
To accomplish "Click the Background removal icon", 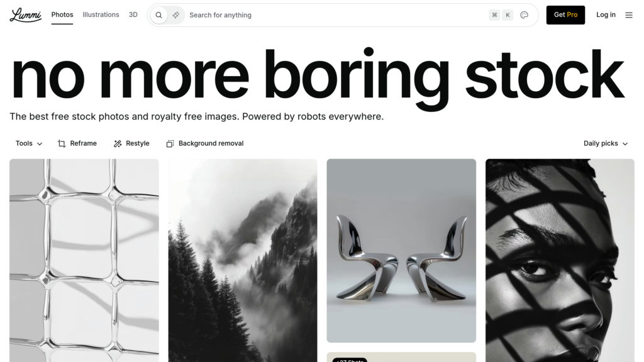I will 170,144.
